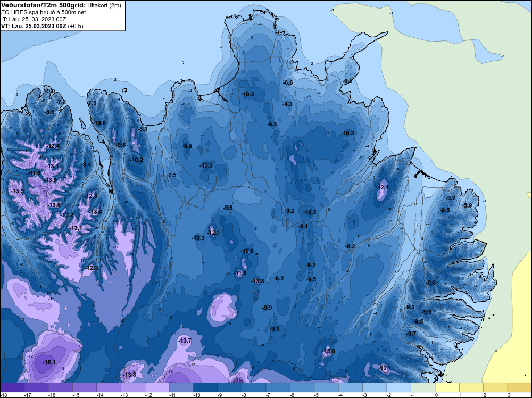Click the -12.2 temperature label
Viewport: 532px width, 398px height.
coord(67,215)
